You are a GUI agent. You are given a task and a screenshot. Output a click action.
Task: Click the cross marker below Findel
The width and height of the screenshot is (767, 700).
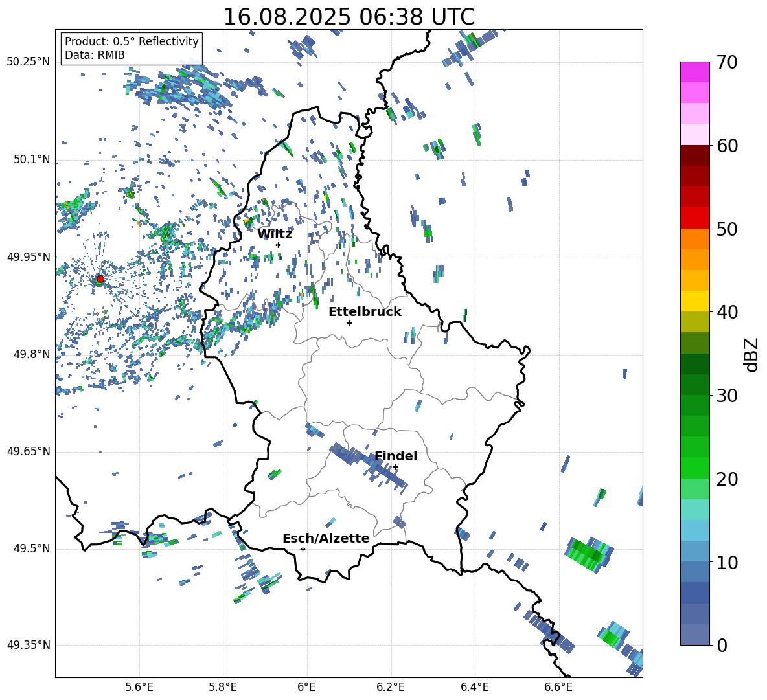395,468
